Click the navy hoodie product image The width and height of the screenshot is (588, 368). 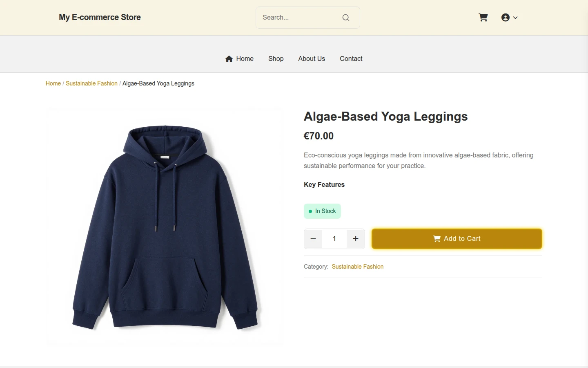165,227
